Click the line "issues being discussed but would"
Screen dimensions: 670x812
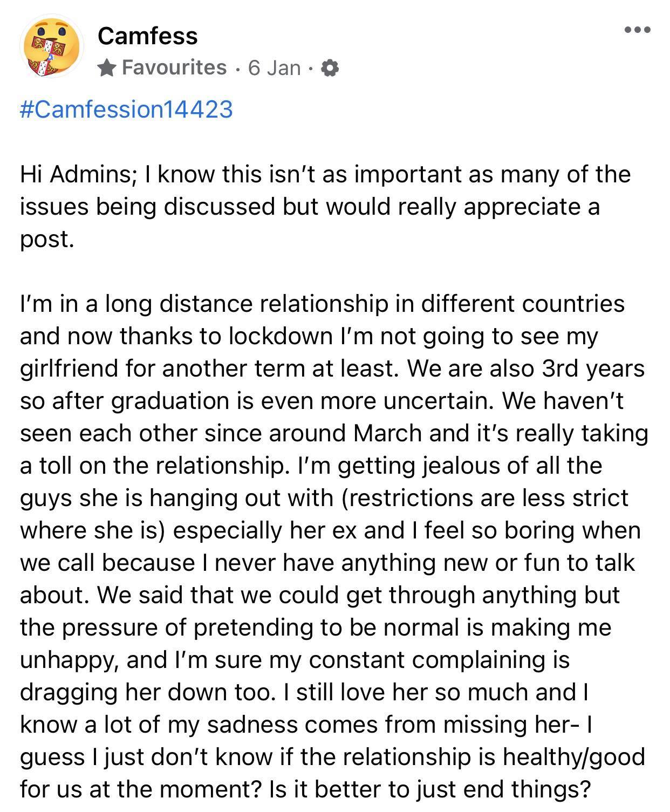pos(310,207)
